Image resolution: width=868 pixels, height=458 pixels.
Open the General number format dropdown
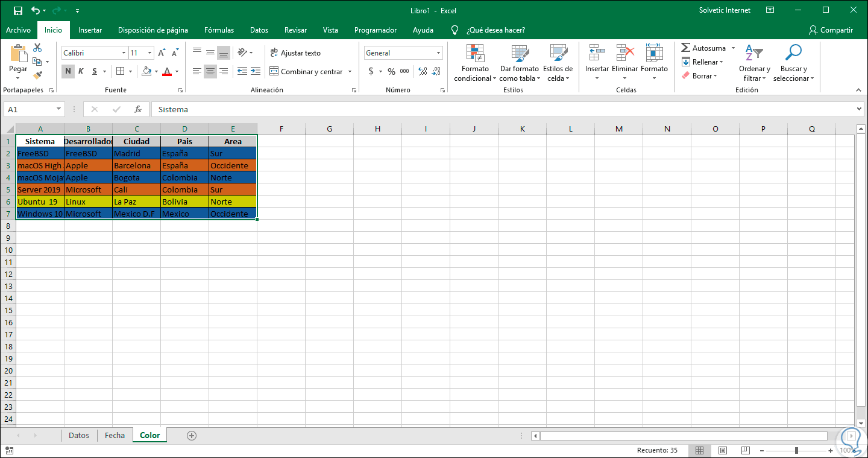point(438,53)
